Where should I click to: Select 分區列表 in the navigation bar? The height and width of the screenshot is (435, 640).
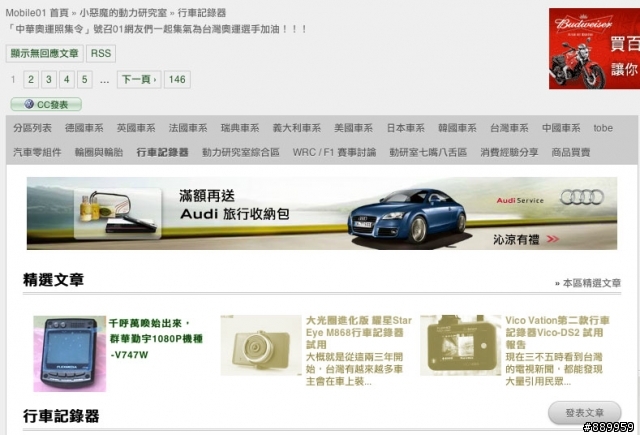[x=32, y=128]
